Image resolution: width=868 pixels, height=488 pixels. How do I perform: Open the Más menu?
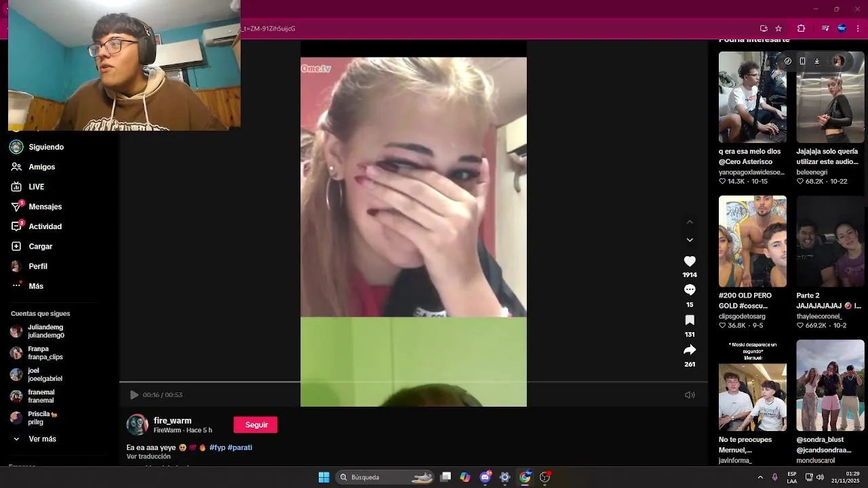[x=27, y=286]
